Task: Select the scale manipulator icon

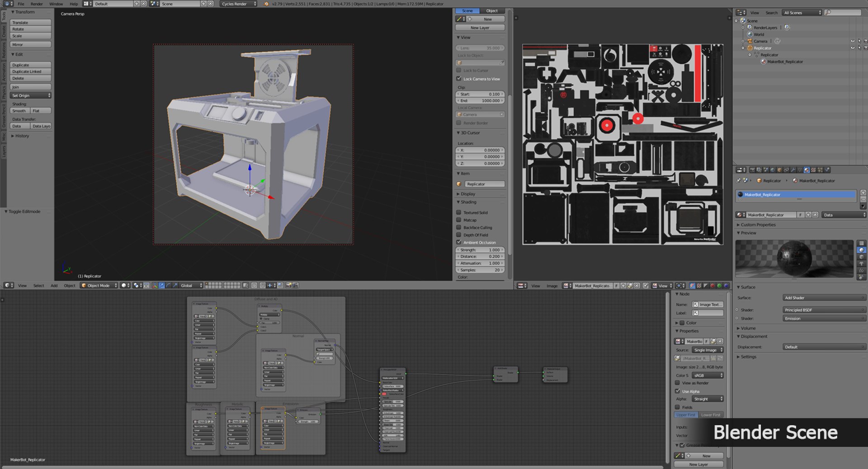Action: point(175,286)
